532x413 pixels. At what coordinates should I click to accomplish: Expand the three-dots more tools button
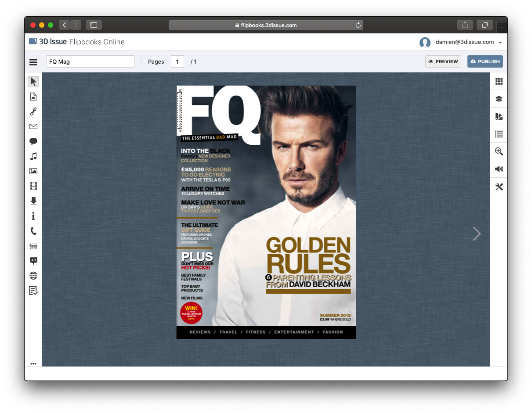[33, 363]
